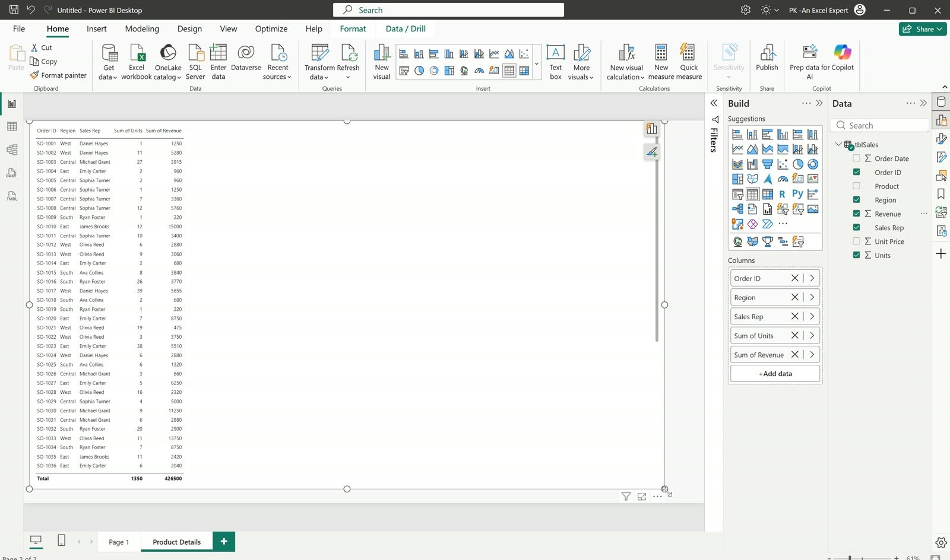
Task: Click the Share button
Action: tap(923, 29)
